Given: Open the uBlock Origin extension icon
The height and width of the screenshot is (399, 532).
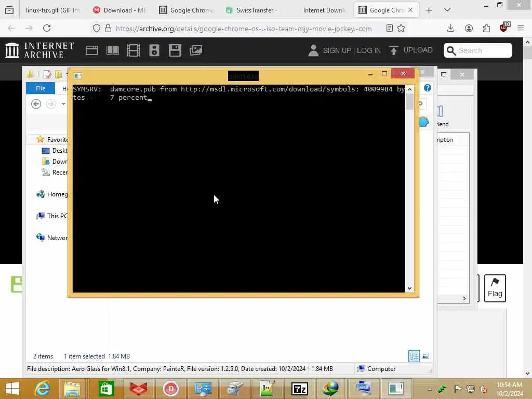Looking at the screenshot, I should [x=504, y=28].
